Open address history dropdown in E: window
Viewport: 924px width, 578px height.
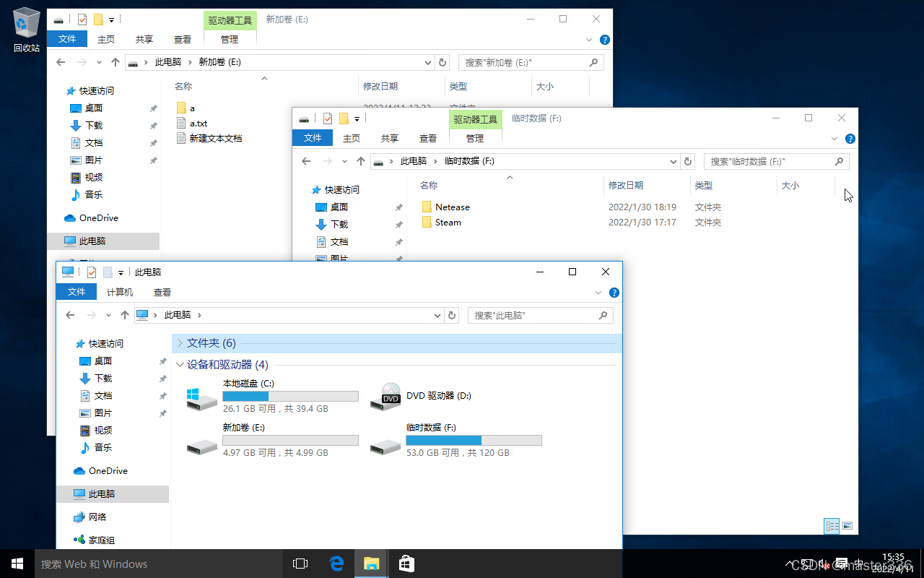428,62
